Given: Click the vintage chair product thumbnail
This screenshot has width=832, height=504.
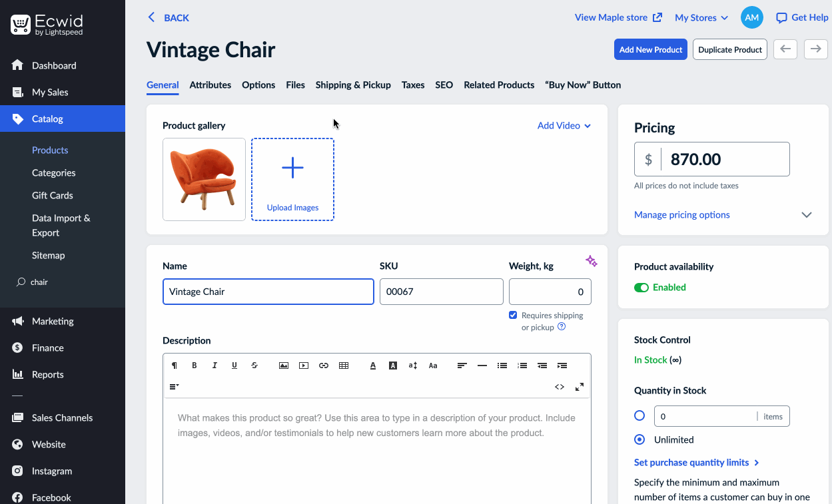Looking at the screenshot, I should (204, 179).
